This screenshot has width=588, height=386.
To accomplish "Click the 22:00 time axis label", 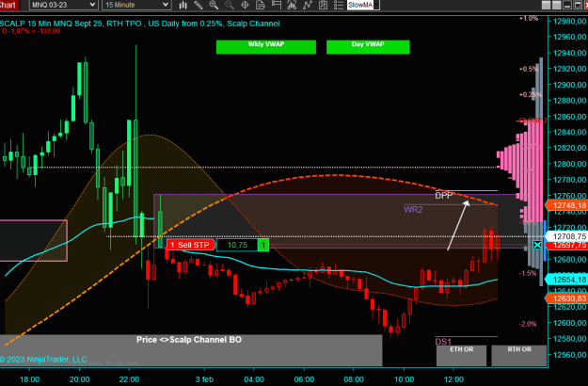I will [x=129, y=379].
